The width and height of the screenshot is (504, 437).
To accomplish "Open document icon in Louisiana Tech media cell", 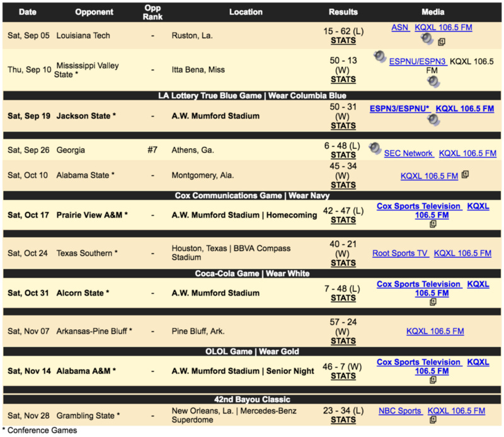I will point(442,42).
